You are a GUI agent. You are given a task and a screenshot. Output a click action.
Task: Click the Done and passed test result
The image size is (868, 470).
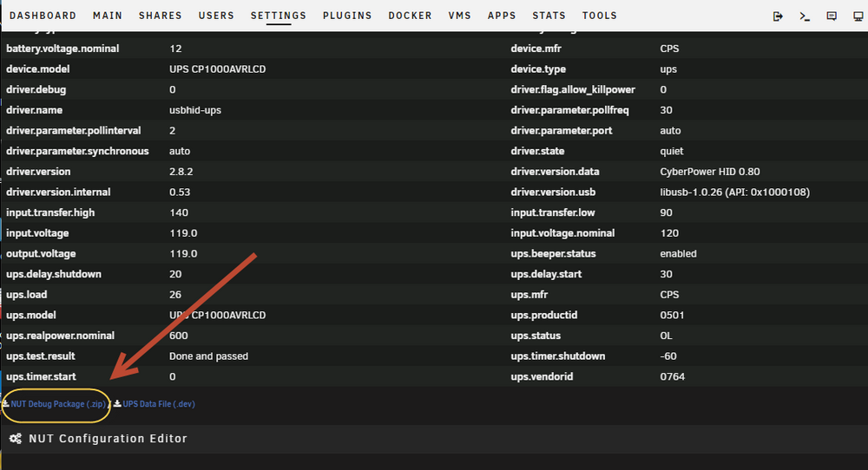tap(208, 356)
